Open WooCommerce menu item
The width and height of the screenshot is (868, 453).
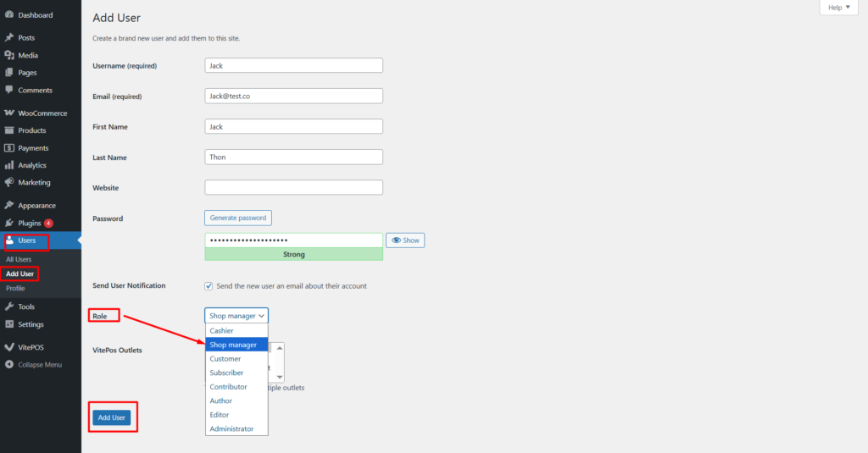[x=41, y=113]
